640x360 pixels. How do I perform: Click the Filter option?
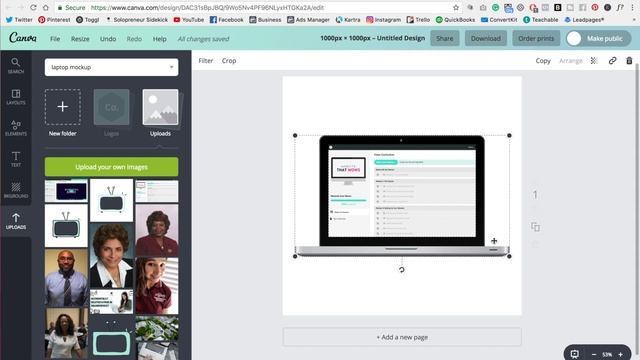[x=206, y=60]
